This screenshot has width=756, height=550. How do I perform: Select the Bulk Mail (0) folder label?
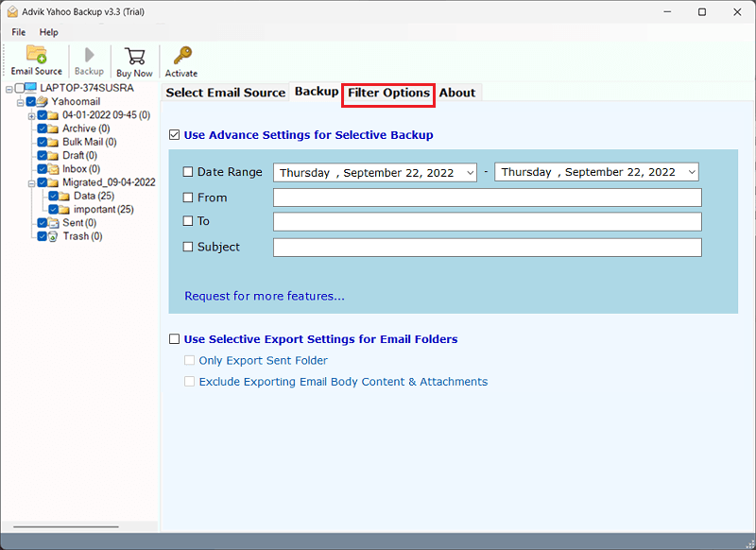[x=90, y=142]
